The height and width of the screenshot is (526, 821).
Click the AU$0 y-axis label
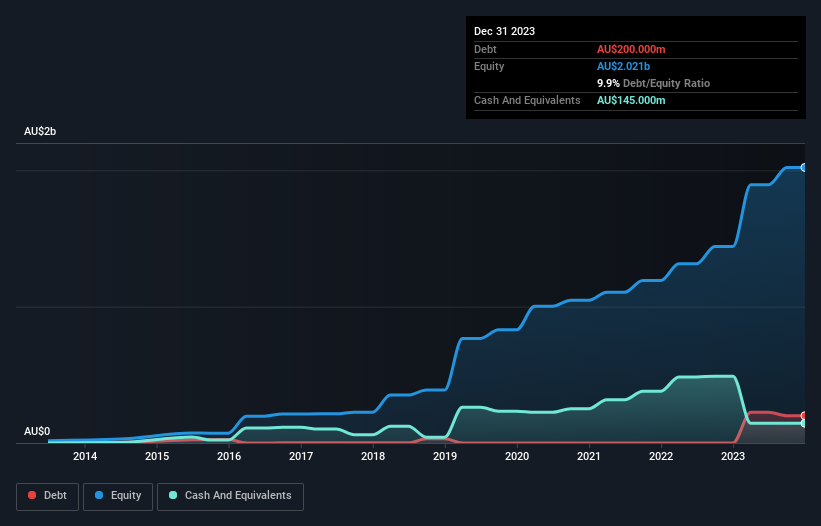click(x=37, y=431)
